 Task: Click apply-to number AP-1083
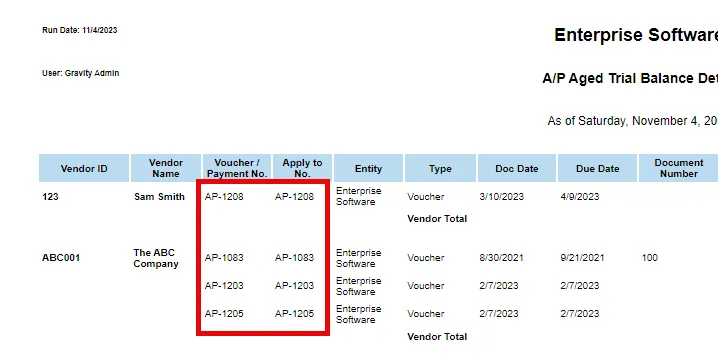[294, 257]
